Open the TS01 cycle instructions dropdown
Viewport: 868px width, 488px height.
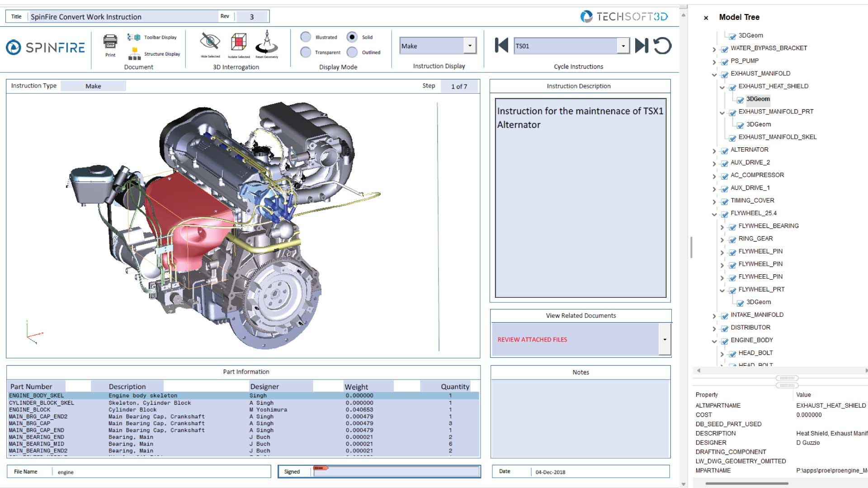[x=623, y=46]
